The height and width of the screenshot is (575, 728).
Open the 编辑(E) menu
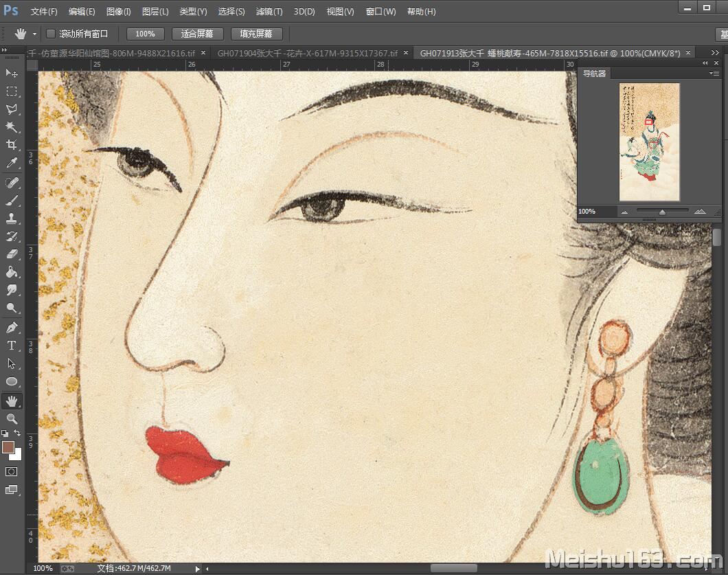pos(82,12)
